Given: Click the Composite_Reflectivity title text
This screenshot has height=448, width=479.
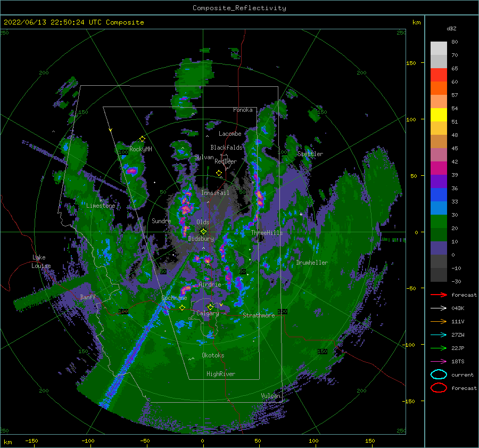Looking at the screenshot, I should [240, 8].
